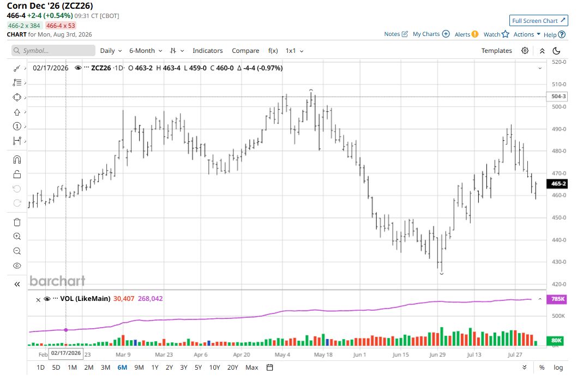Open ZCZ26 series options dots
Screen dimensions: 583x392
tap(87, 68)
